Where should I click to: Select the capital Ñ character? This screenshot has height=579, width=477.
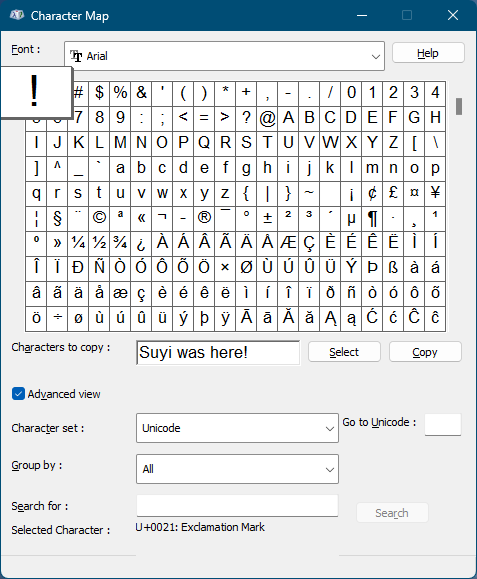(x=99, y=268)
